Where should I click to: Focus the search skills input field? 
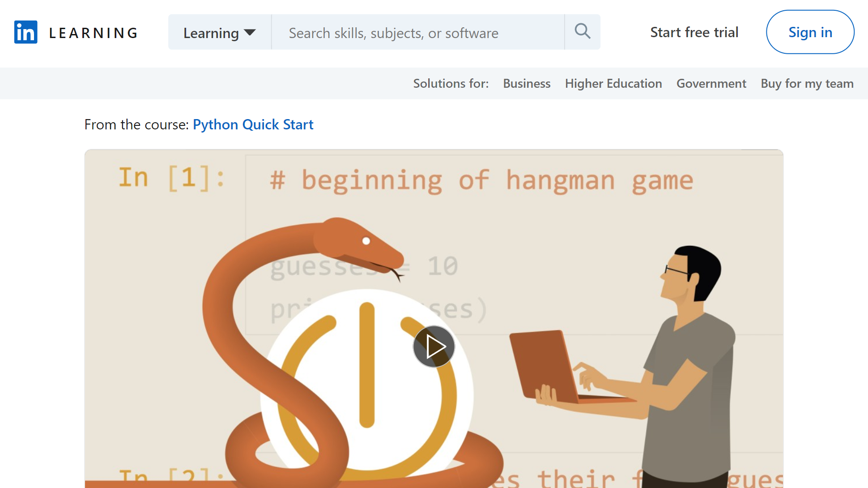(418, 32)
